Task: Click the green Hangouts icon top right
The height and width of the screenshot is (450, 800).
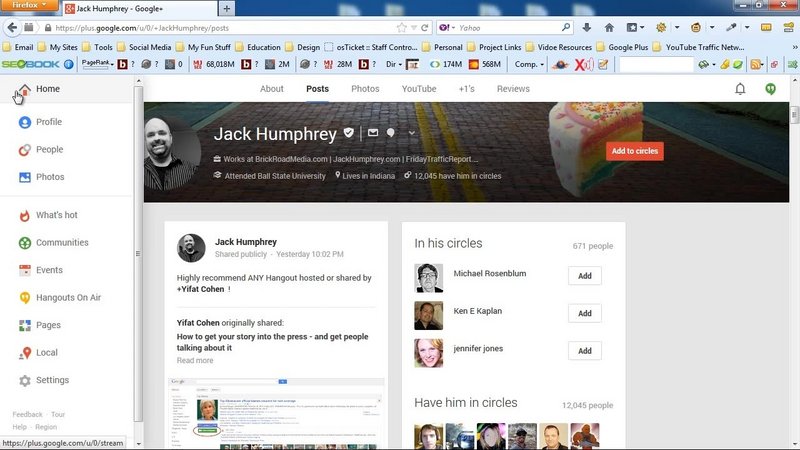Action: [770, 89]
